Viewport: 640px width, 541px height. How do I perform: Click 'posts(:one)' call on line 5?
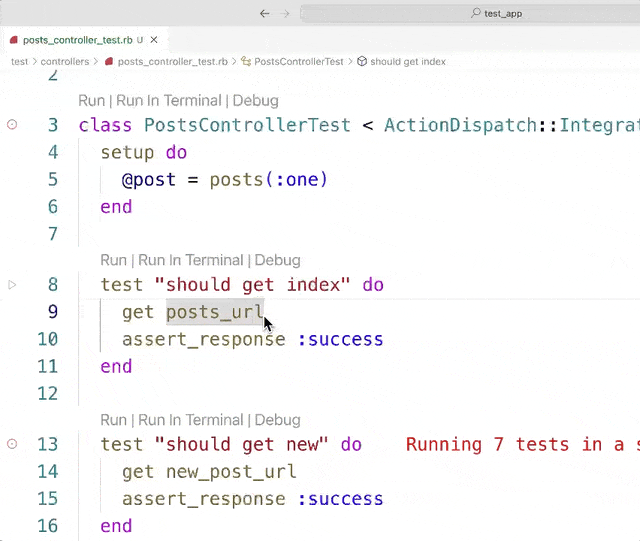(x=269, y=180)
